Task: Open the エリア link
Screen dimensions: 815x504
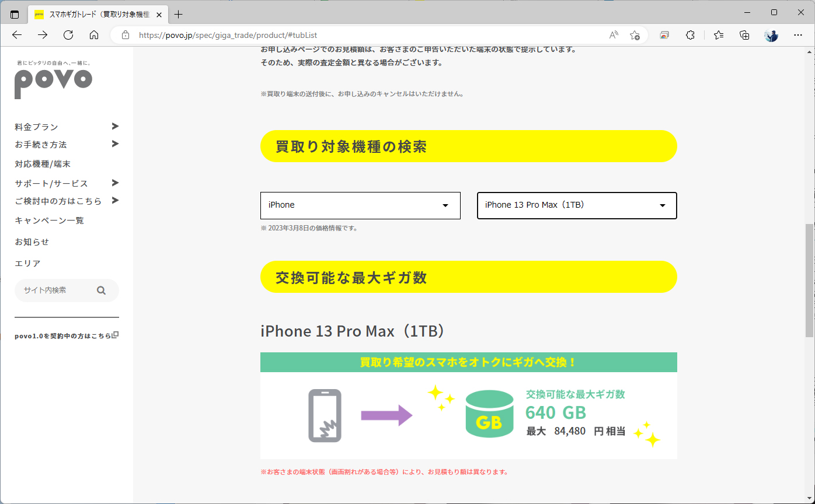Action: [27, 263]
